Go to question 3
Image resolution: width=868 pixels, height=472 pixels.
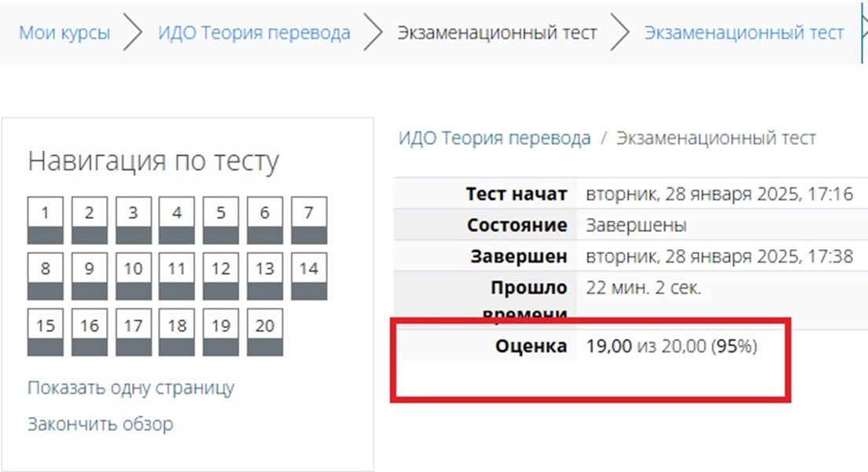click(134, 220)
